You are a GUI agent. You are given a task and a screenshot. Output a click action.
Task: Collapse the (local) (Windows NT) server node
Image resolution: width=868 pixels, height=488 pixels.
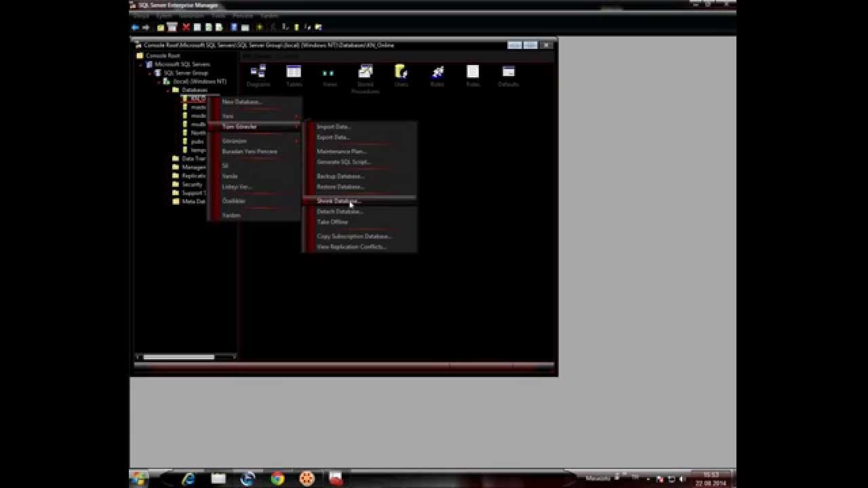click(159, 81)
